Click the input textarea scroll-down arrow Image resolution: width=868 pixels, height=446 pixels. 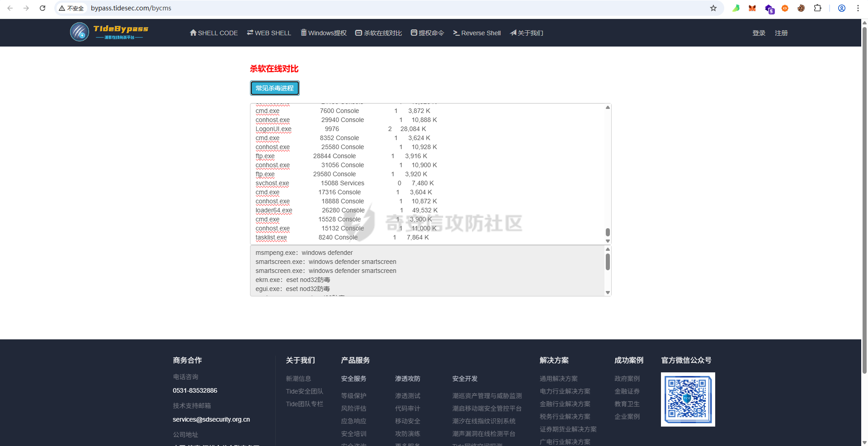tap(608, 241)
